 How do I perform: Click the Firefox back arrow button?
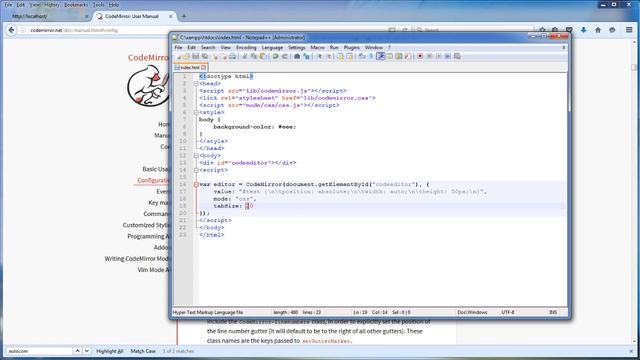coord(11,30)
